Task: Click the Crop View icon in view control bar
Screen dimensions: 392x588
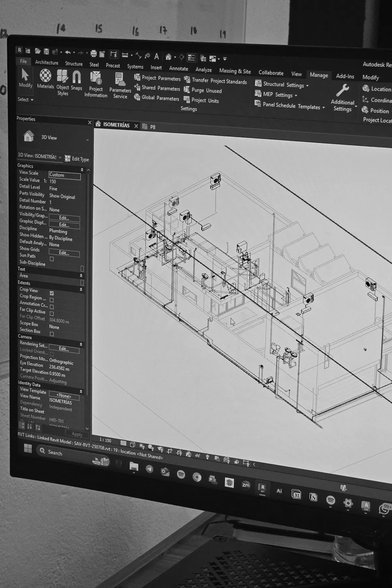Action: [x=170, y=451]
